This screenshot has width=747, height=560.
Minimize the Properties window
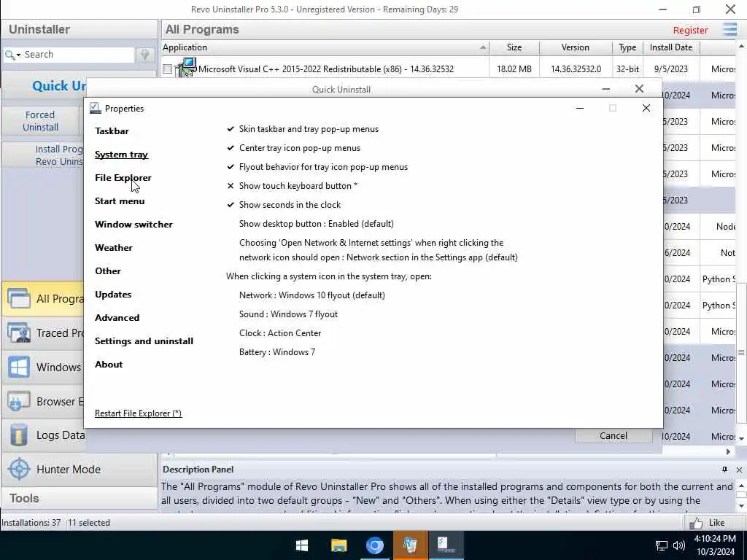point(580,108)
